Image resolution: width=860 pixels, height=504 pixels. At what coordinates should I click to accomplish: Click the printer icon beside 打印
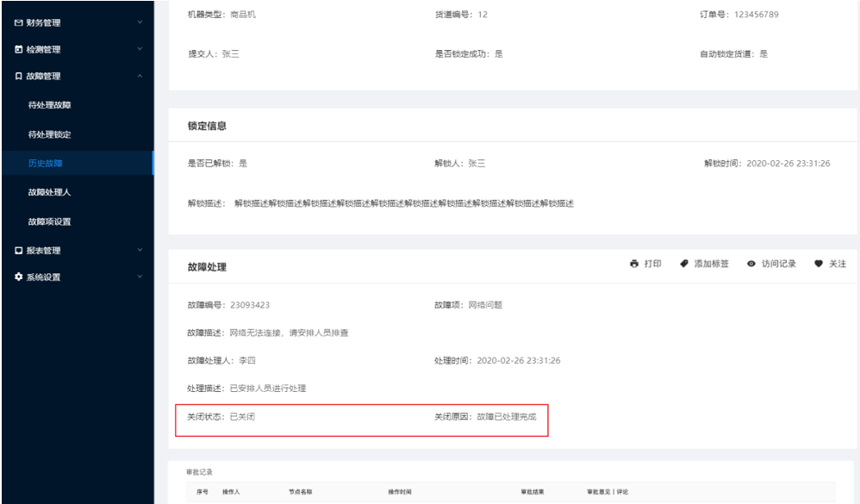pyautogui.click(x=634, y=264)
